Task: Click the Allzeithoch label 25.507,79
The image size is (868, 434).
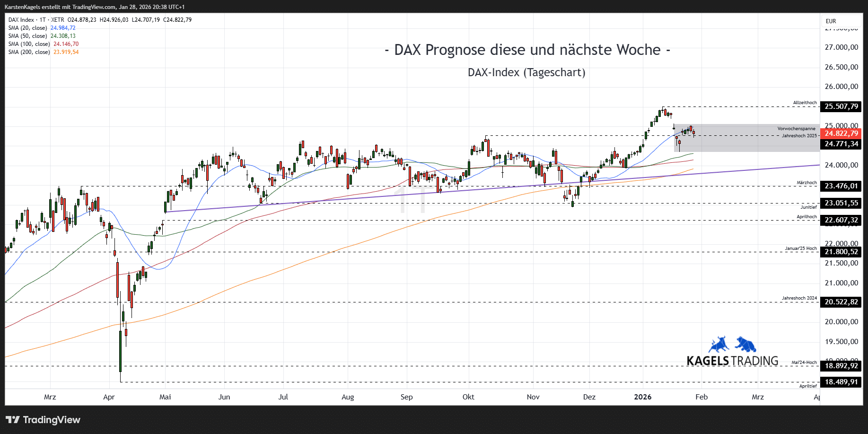Action: [x=842, y=106]
